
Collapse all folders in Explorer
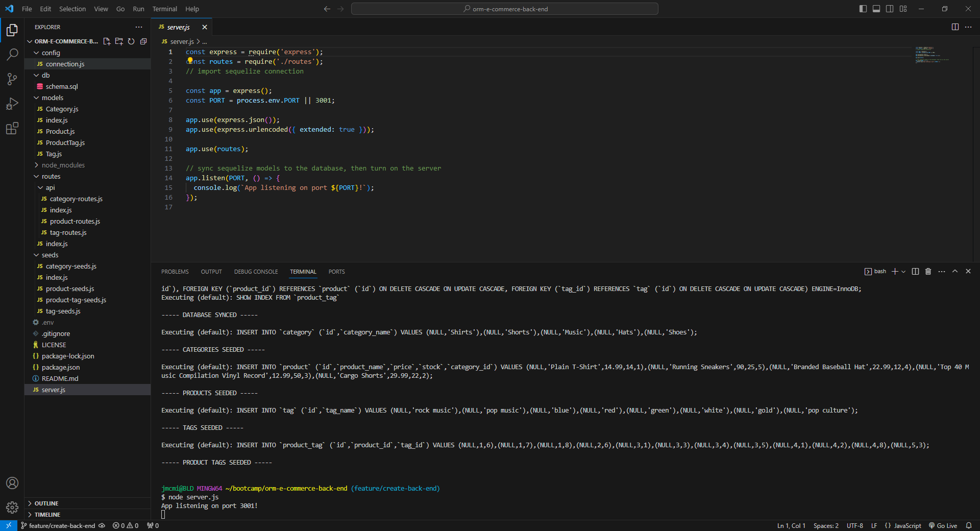pyautogui.click(x=143, y=41)
